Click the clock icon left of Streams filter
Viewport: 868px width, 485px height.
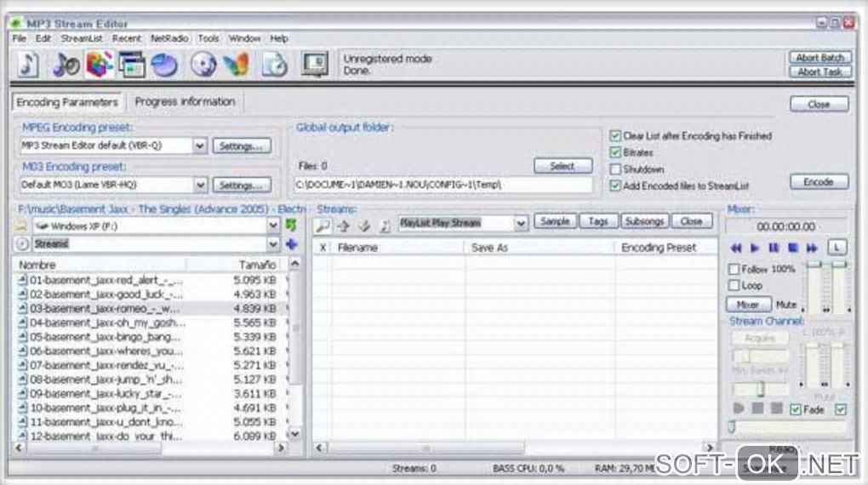pos(22,243)
